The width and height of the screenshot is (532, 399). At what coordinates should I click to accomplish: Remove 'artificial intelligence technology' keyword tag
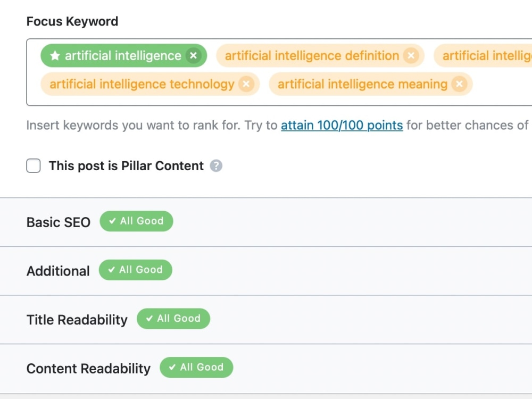tap(246, 84)
